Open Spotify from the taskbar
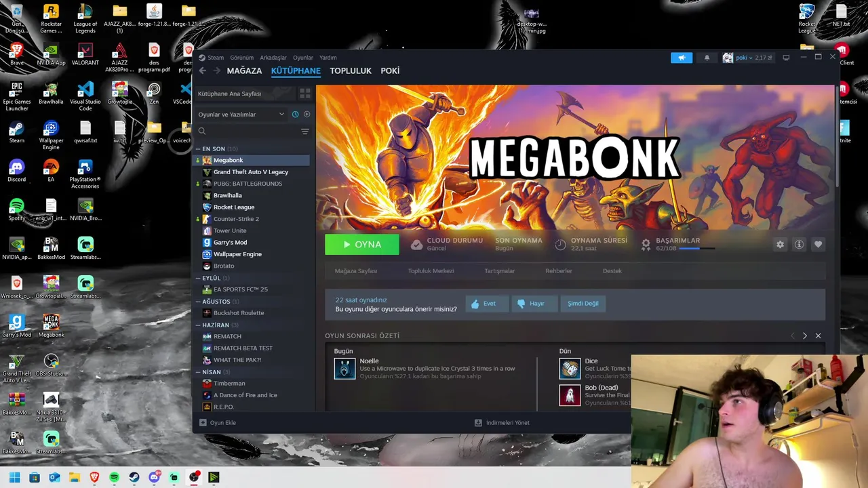 (x=114, y=477)
